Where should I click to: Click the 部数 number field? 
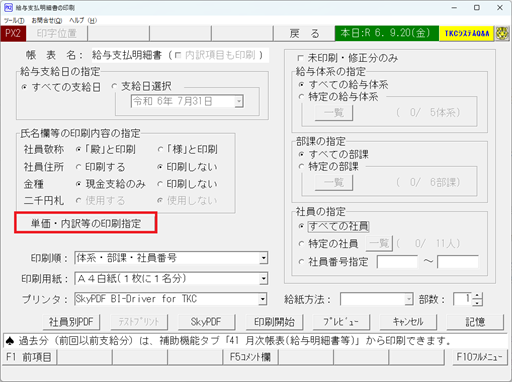463,299
